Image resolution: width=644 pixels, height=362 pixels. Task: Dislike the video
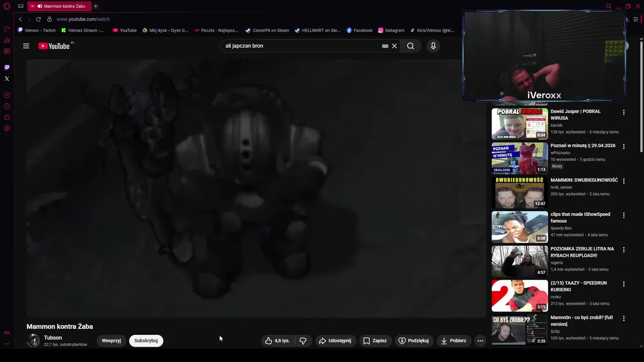click(x=303, y=340)
